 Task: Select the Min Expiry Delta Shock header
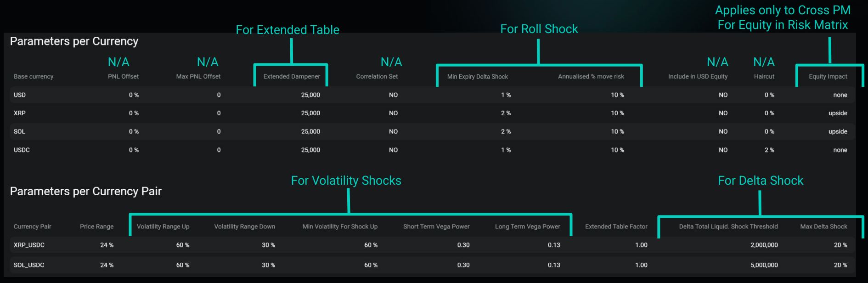(x=477, y=77)
